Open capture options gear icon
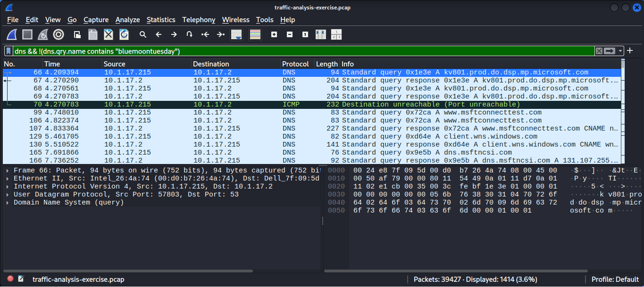The width and height of the screenshot is (644, 287). [x=59, y=34]
